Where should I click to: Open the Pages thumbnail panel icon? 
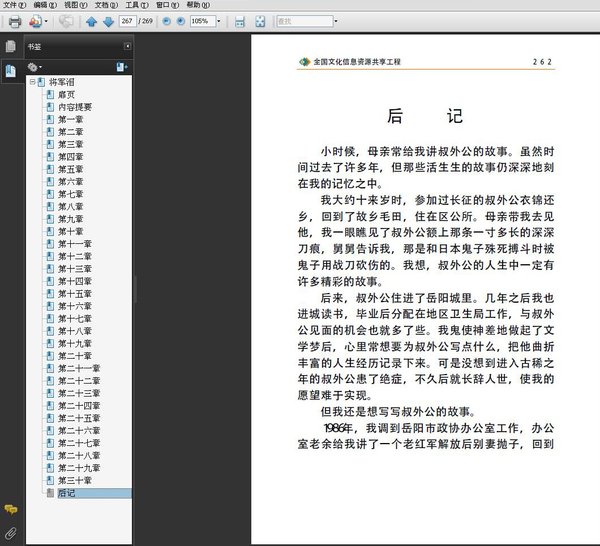[x=11, y=46]
